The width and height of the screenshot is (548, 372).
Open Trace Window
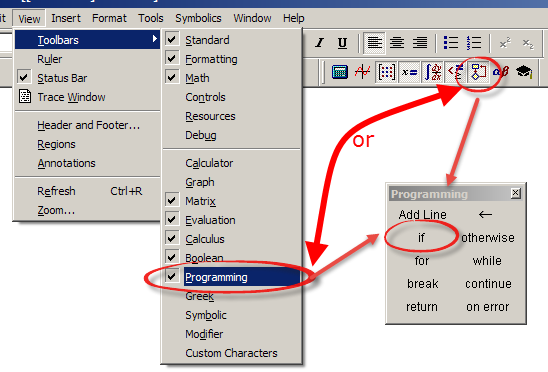[87, 97]
